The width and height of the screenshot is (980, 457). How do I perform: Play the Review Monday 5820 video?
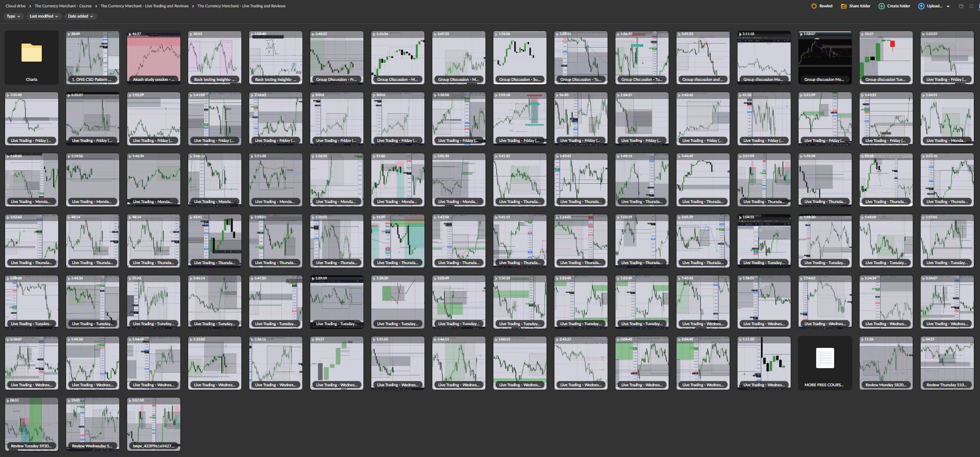(x=886, y=363)
